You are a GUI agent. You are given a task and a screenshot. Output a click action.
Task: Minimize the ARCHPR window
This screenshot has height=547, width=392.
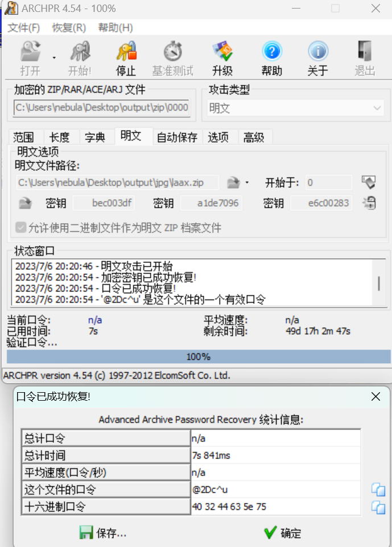tap(296, 8)
